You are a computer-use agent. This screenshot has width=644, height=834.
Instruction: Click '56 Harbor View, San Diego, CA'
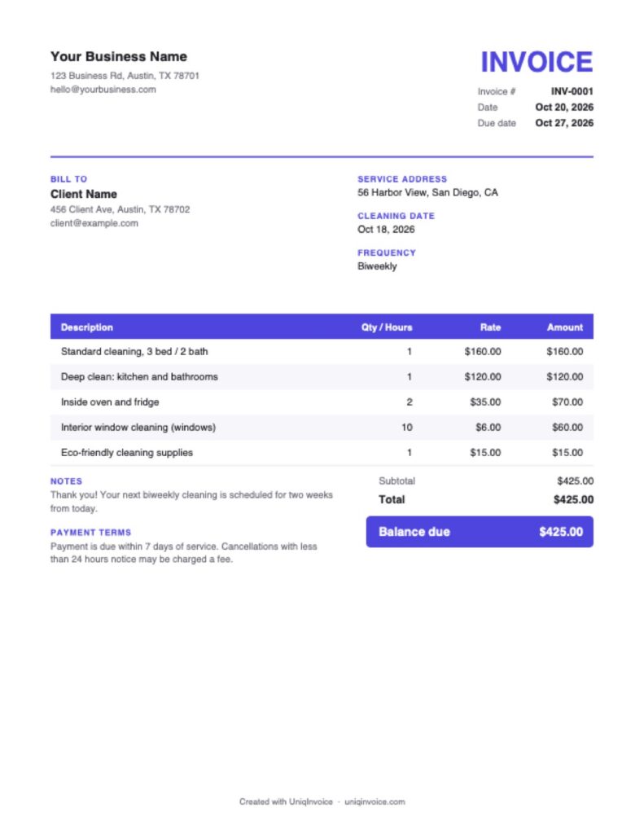[427, 192]
